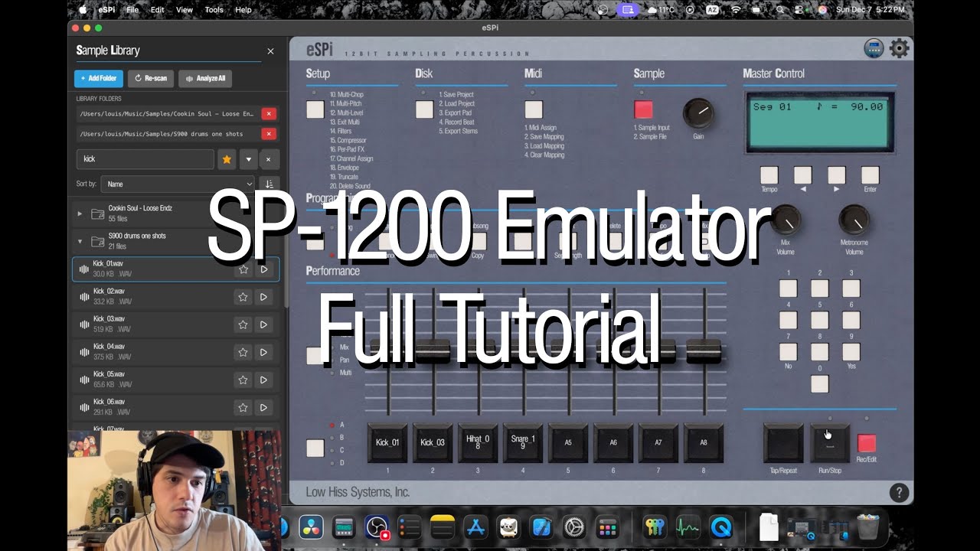This screenshot has height=551, width=980.
Task: Click the Tempo button under the display
Action: coord(769,175)
